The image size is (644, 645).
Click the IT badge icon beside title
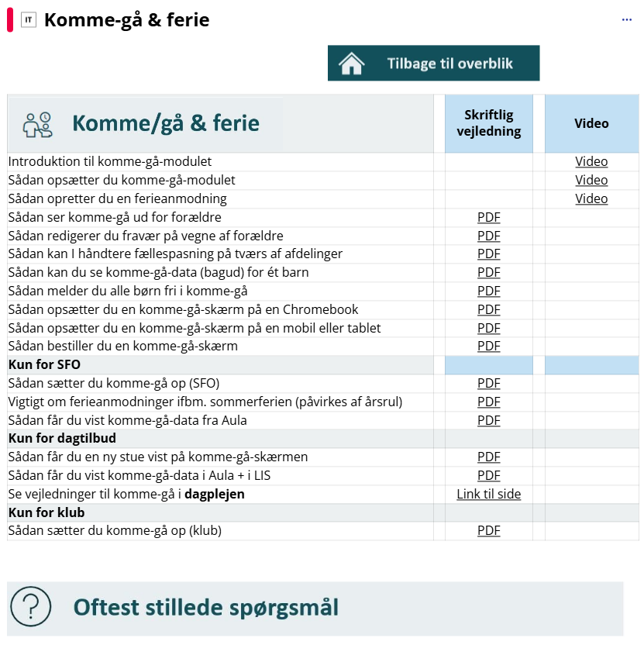pyautogui.click(x=29, y=20)
